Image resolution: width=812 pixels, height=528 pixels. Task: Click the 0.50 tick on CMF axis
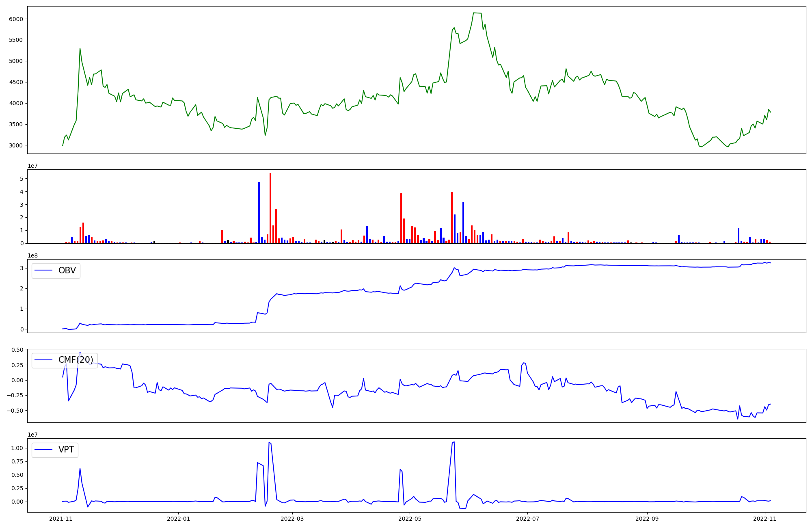[17, 350]
